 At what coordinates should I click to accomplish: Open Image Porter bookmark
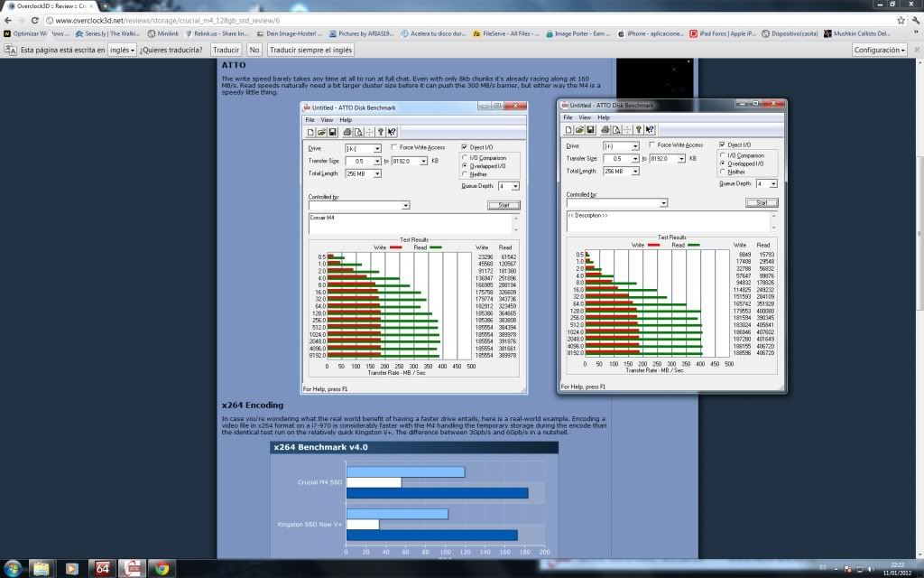tap(578, 33)
